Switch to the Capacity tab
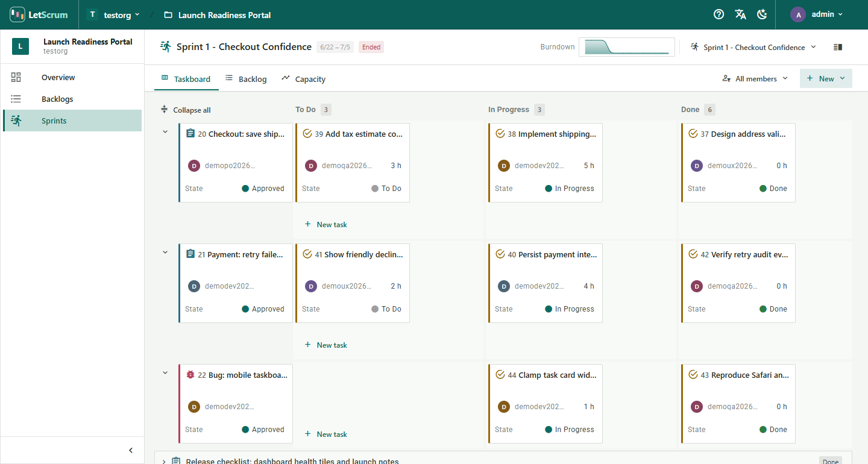This screenshot has width=868, height=464. [x=303, y=79]
